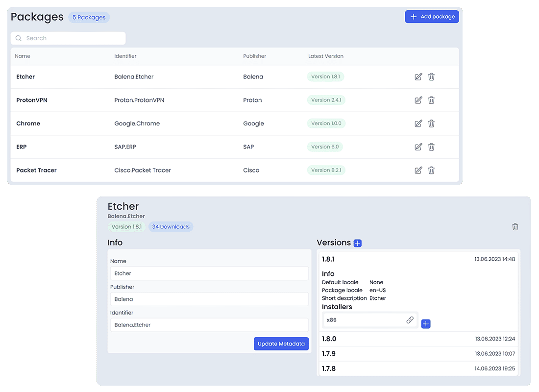Viewport: 539px width, 392px height.
Task: Copy the x86 installer link
Action: (410, 320)
